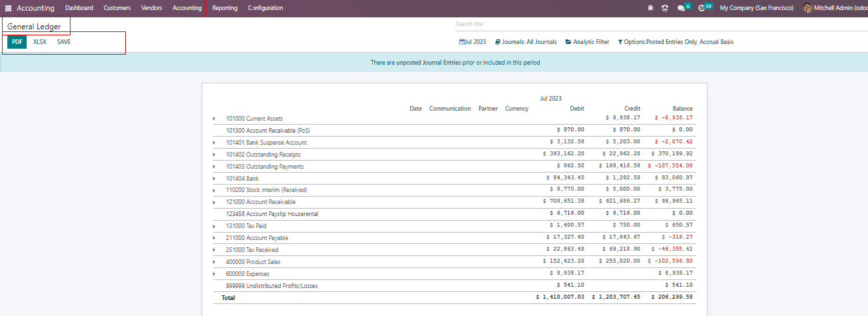868x316 pixels.
Task: Expand 400000 Product Sales row
Action: pos(214,262)
